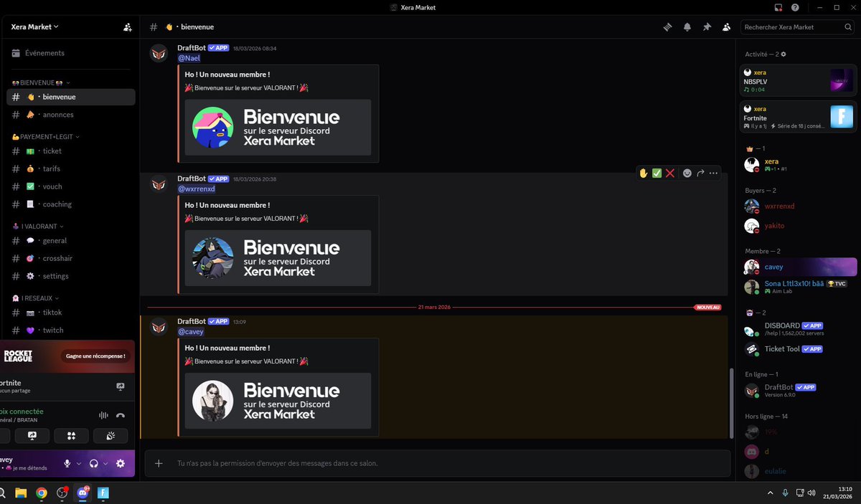Screen dimensions: 861x504
Task: Open the xera NBSPLV activity card
Action: pos(798,80)
